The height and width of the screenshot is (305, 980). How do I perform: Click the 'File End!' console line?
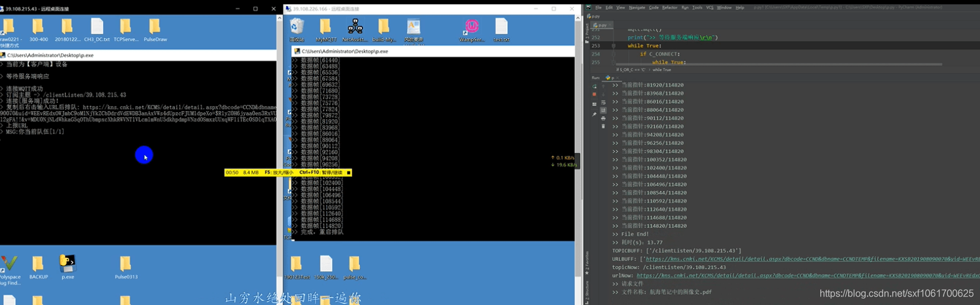[x=630, y=234]
